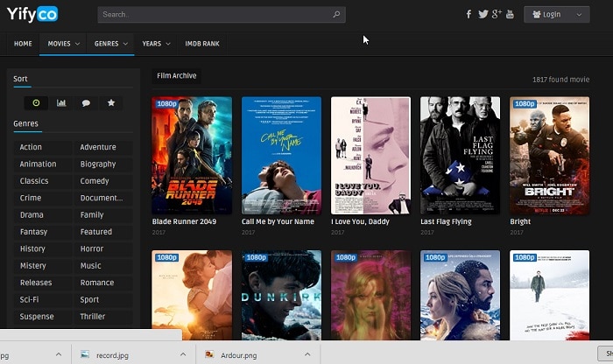
Task: Open record.jpg download options chevron
Action: tap(183, 354)
